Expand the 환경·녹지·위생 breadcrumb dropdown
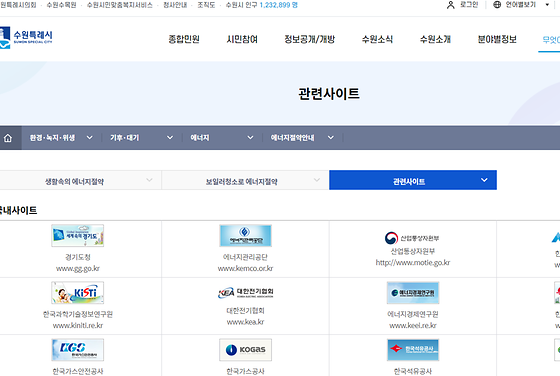 (x=90, y=138)
